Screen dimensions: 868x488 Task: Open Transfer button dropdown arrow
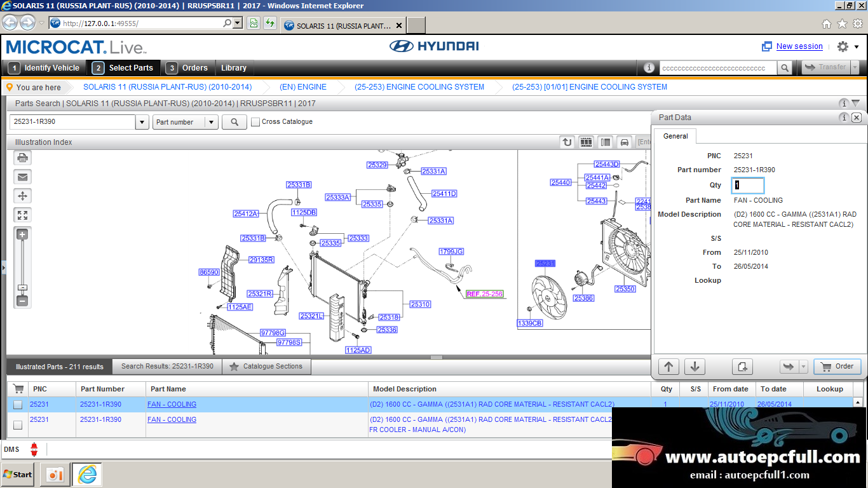855,67
